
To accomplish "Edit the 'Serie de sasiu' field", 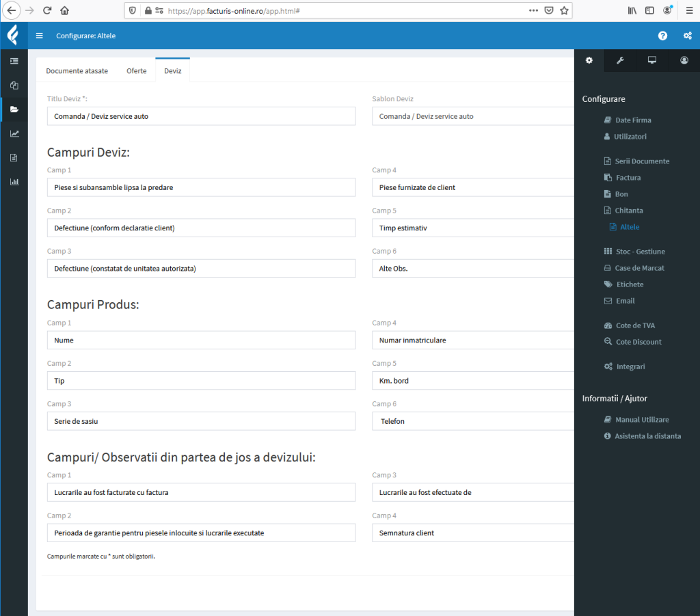I will [202, 421].
